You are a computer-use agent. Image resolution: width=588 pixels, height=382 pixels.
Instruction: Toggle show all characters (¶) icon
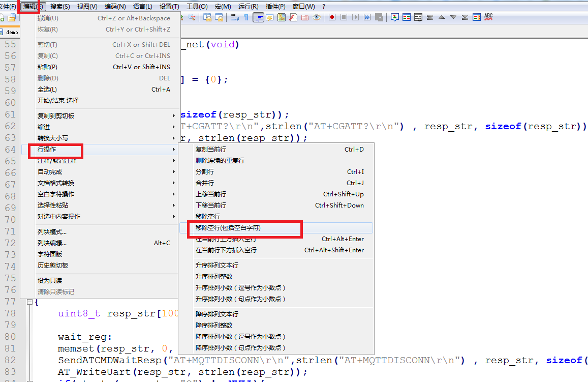click(x=246, y=17)
